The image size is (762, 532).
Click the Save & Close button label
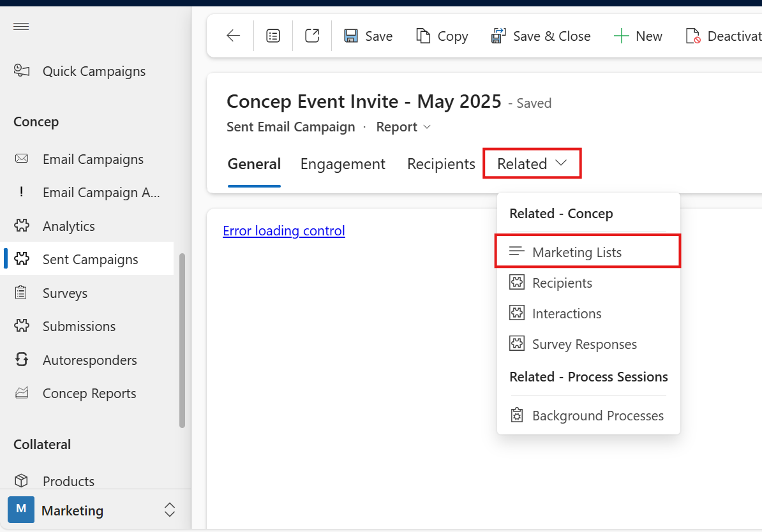coord(551,36)
